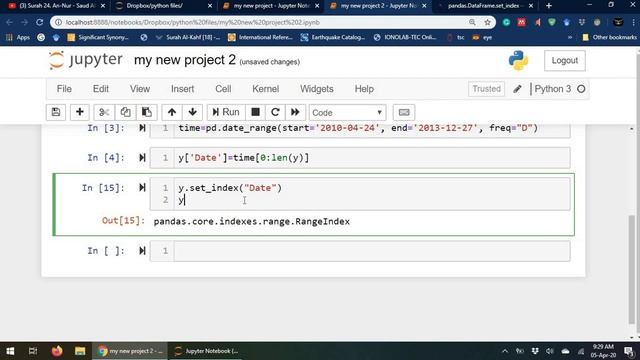The width and height of the screenshot is (640, 360).
Task: Bookmark this page star icon
Action: [x=487, y=22]
